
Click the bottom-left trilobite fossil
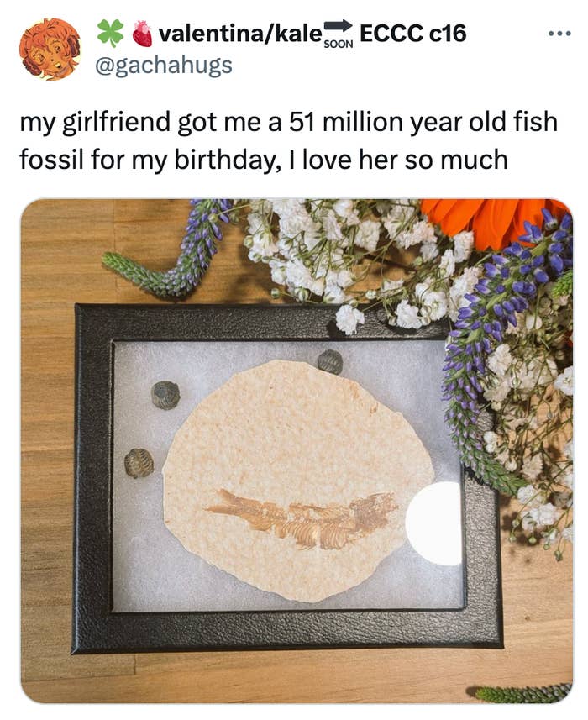coord(139,462)
